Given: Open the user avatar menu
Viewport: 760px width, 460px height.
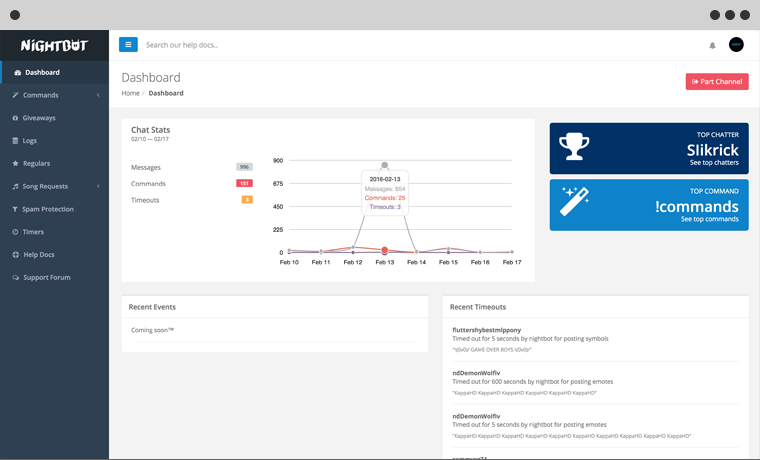Looking at the screenshot, I should point(736,45).
